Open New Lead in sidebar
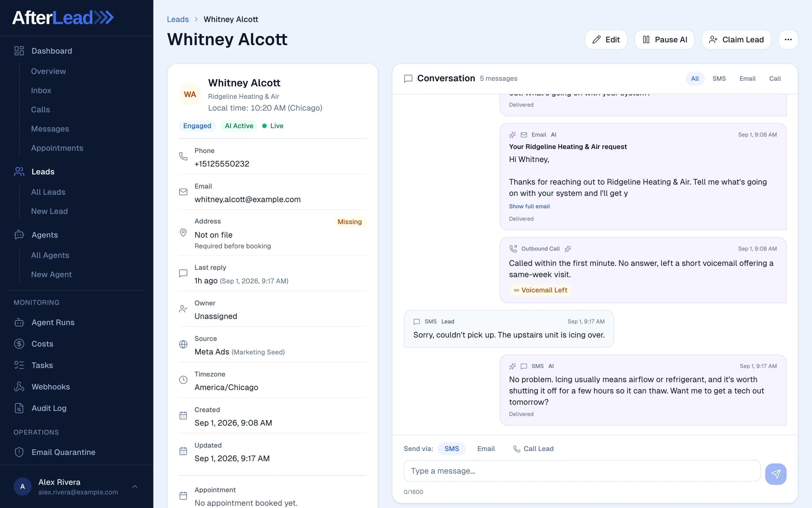812x508 pixels. [49, 211]
